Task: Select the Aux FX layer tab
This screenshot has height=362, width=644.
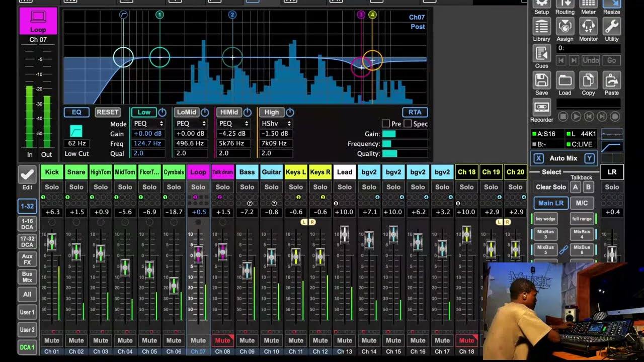Action: [x=27, y=259]
